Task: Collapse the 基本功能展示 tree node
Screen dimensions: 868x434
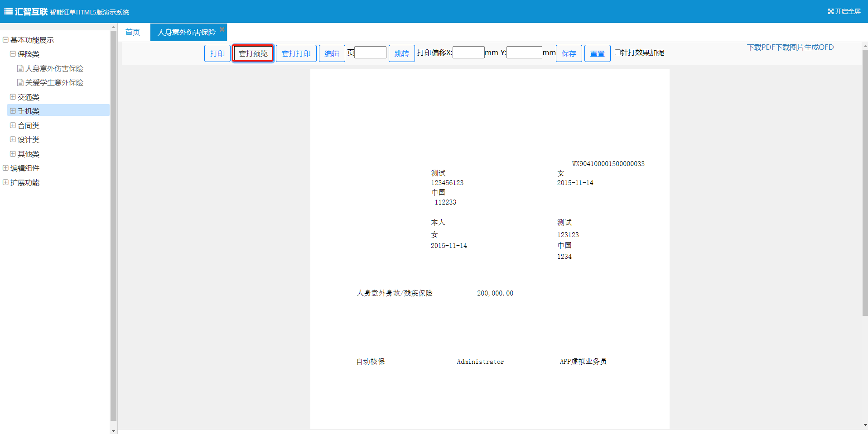Action: pyautogui.click(x=5, y=40)
